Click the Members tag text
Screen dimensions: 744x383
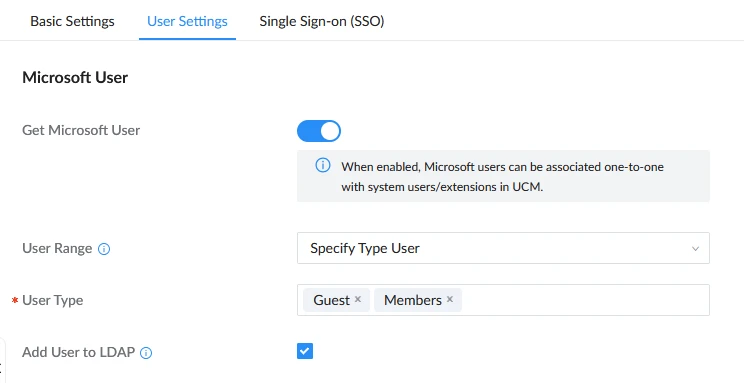click(x=413, y=300)
